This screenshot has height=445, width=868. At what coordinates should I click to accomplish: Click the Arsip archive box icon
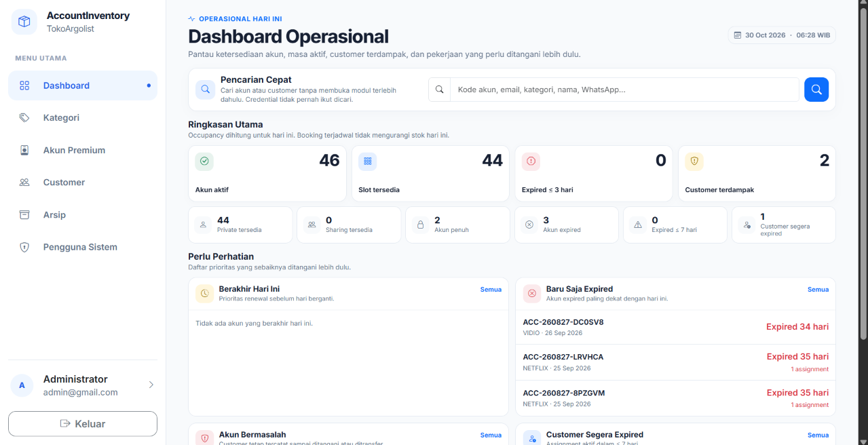tap(24, 215)
